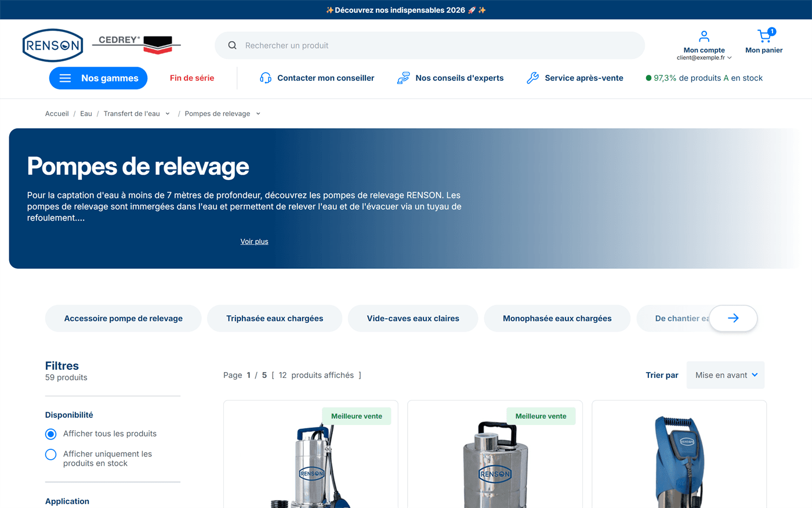
Task: Click the arrow to show more categories
Action: [x=733, y=318]
